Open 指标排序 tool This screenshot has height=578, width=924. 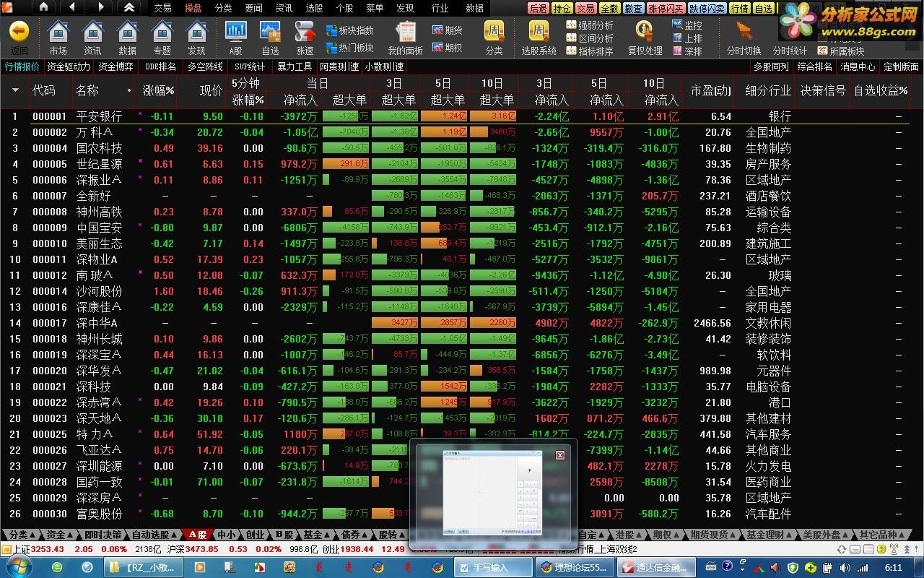point(590,51)
